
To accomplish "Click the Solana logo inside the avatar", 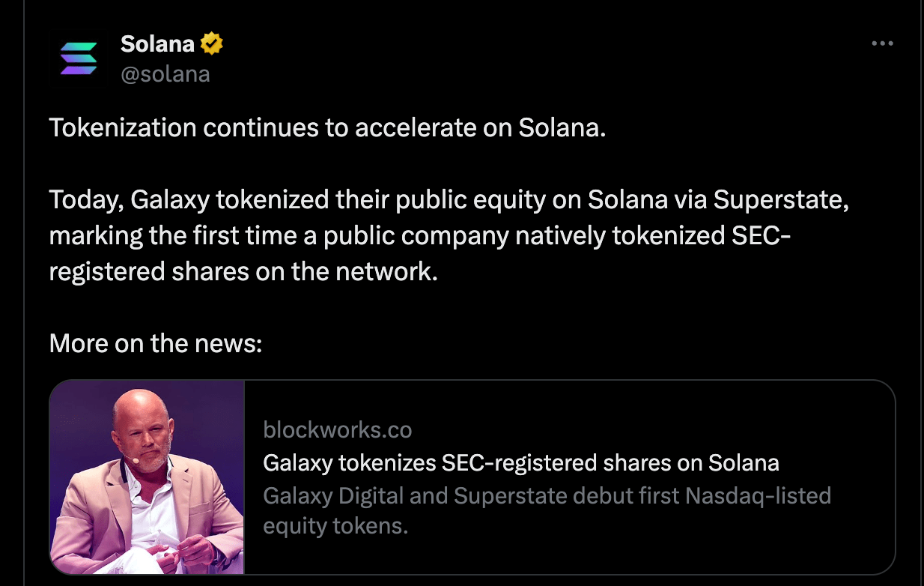I will point(77,56).
